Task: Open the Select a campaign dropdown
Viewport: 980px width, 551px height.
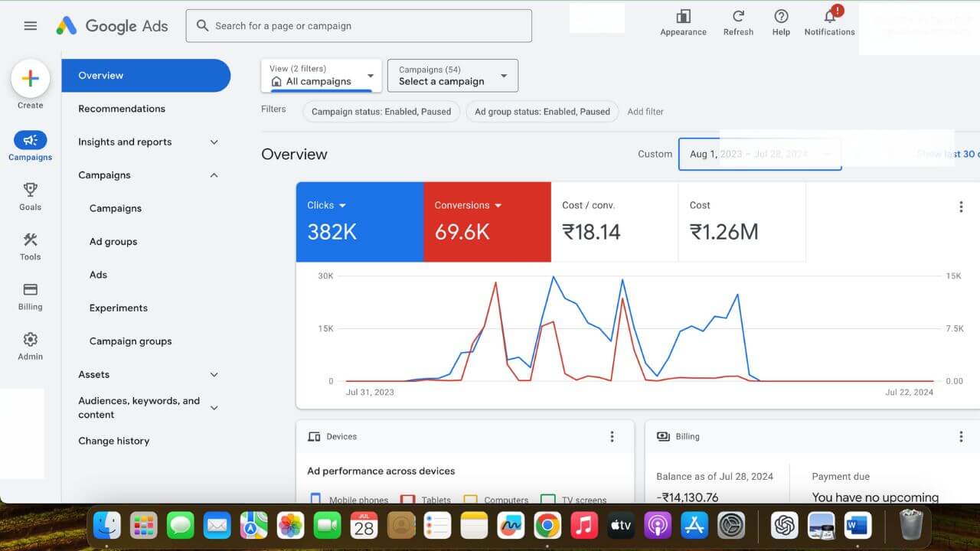Action: coord(452,76)
